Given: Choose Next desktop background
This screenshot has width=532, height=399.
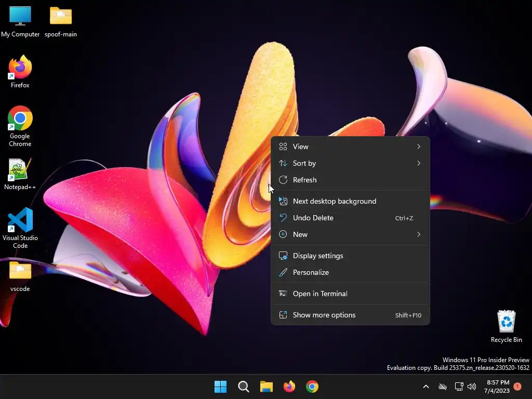Looking at the screenshot, I should (x=351, y=201).
